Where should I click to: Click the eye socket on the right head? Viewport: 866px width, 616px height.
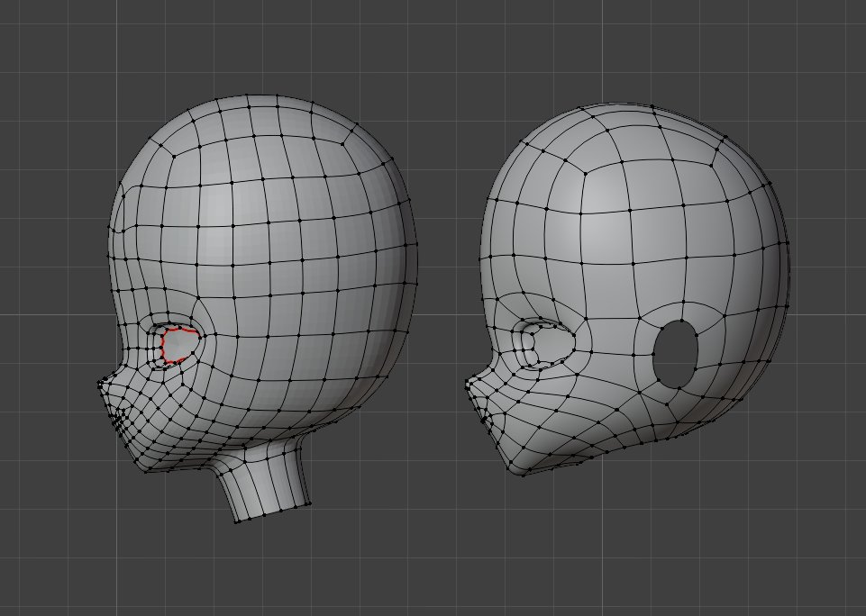[x=543, y=343]
